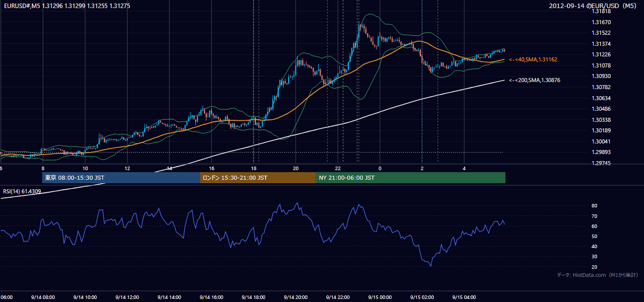Click hour marker 10 under the price chart

85,168
